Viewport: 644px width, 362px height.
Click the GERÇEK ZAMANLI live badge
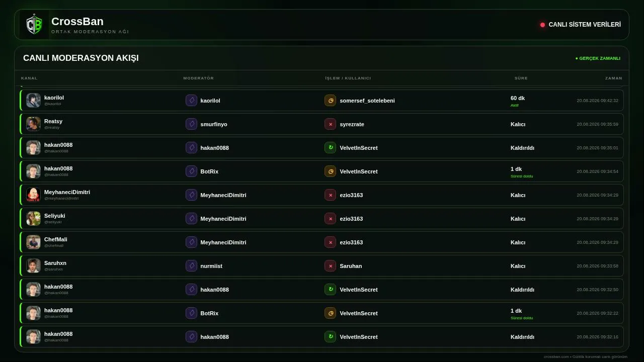tap(598, 58)
